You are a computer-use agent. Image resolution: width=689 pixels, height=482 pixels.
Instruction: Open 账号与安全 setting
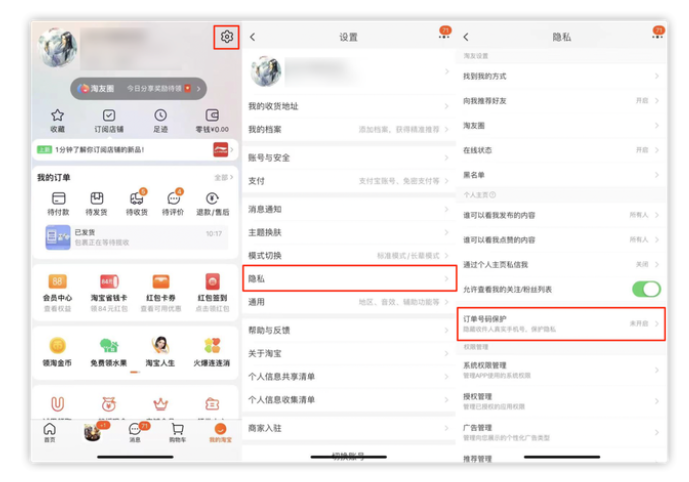point(349,157)
